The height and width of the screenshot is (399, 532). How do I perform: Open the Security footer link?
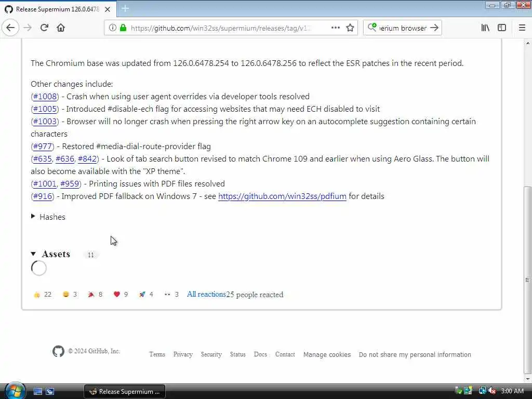pyautogui.click(x=211, y=354)
